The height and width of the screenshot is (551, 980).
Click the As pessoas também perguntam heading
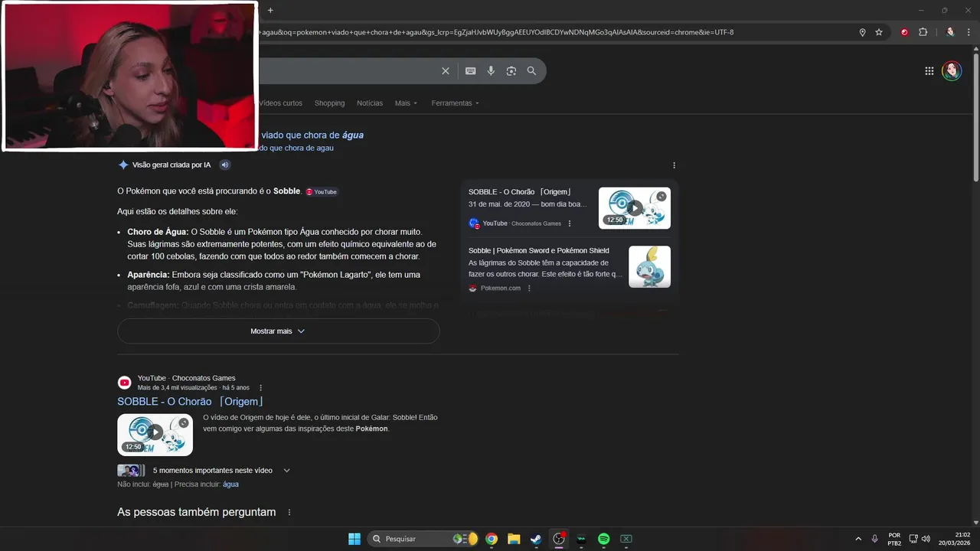197,512
